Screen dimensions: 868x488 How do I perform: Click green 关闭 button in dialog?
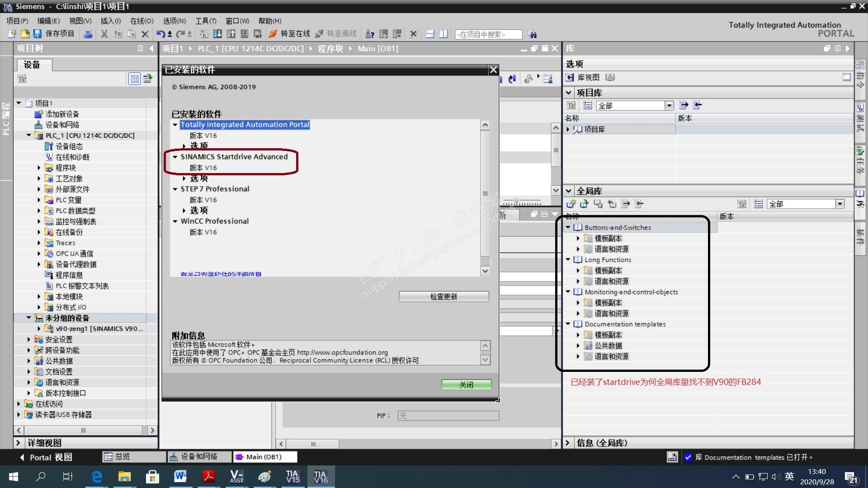point(466,385)
